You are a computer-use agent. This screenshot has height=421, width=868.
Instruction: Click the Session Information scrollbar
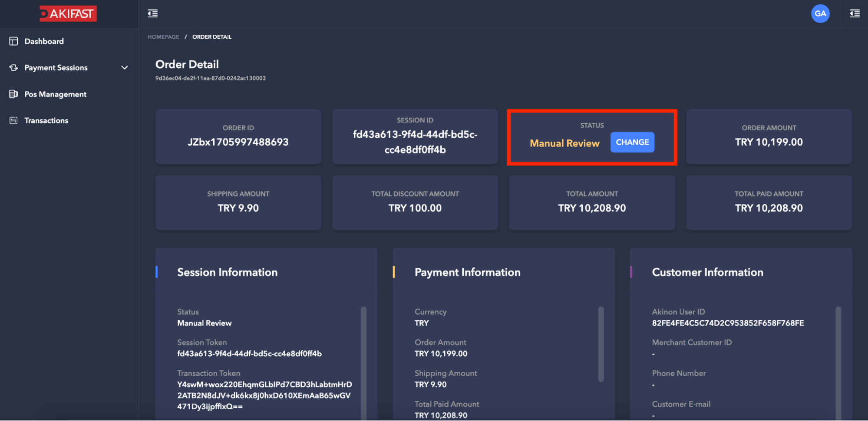coord(363,348)
